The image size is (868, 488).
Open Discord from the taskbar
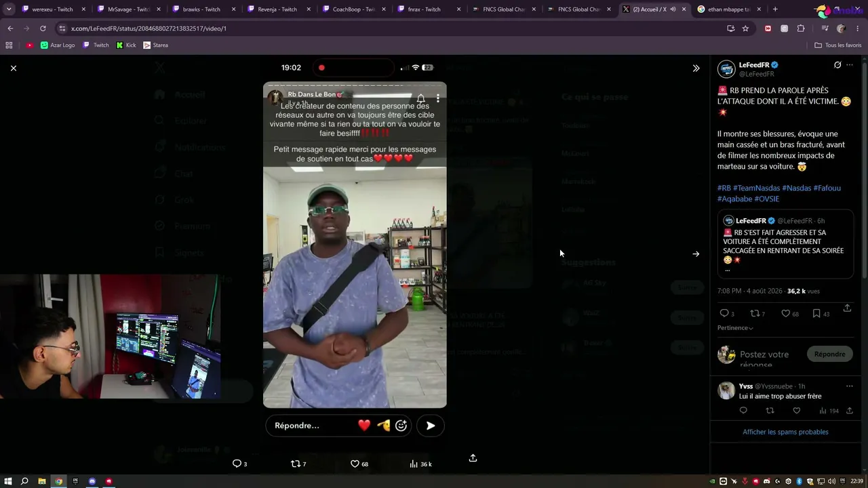[x=92, y=481]
